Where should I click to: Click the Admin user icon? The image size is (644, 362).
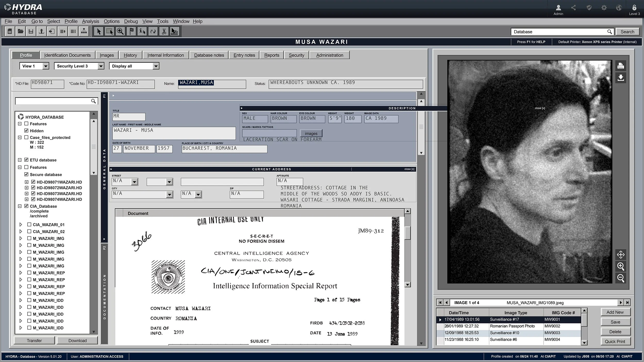click(x=558, y=8)
